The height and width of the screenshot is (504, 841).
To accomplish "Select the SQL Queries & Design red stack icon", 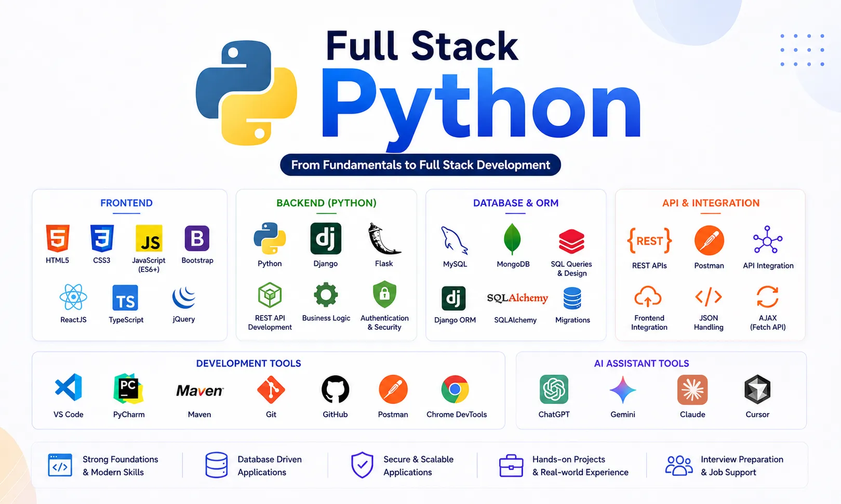I will point(571,241).
